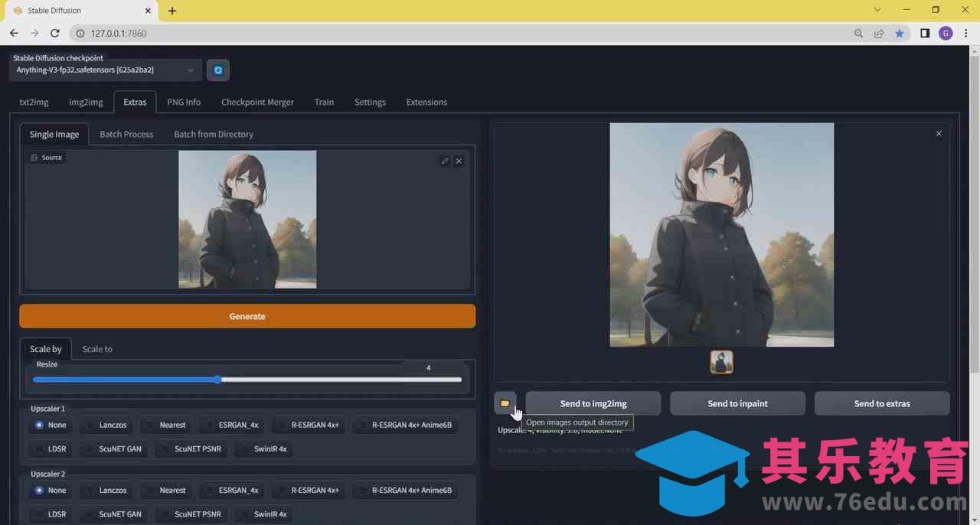Close the output image preview
Screen dimensions: 980x525
pos(939,134)
